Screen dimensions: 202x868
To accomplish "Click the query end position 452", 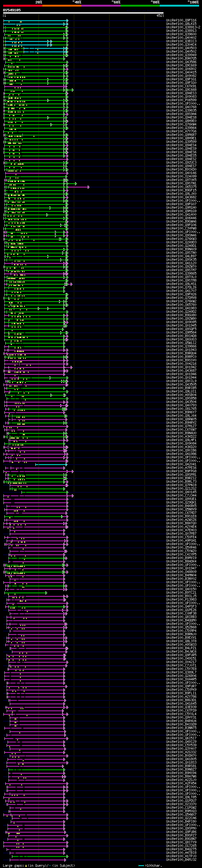I will pyautogui.click(x=159, y=15).
